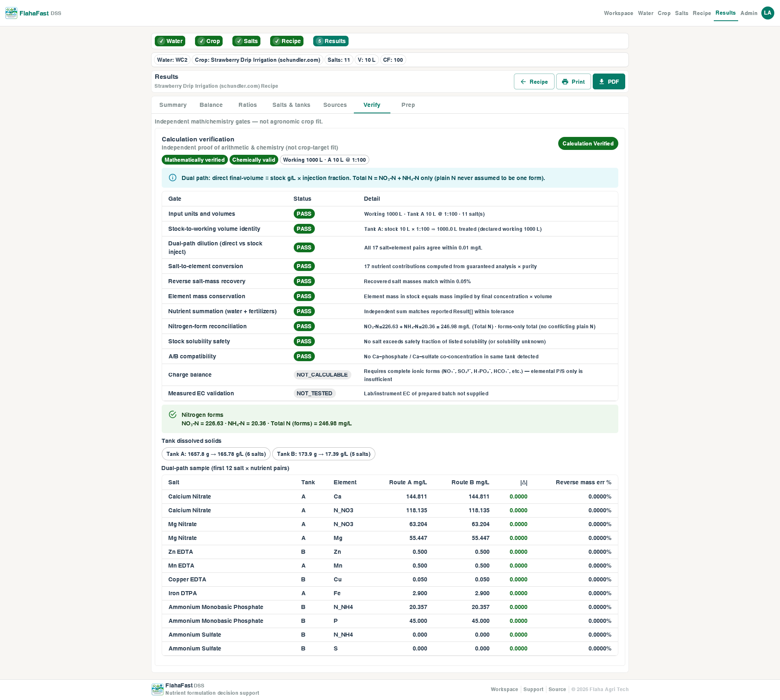Click the info icon in dual path banner
This screenshot has width=780, height=700.
[x=173, y=178]
